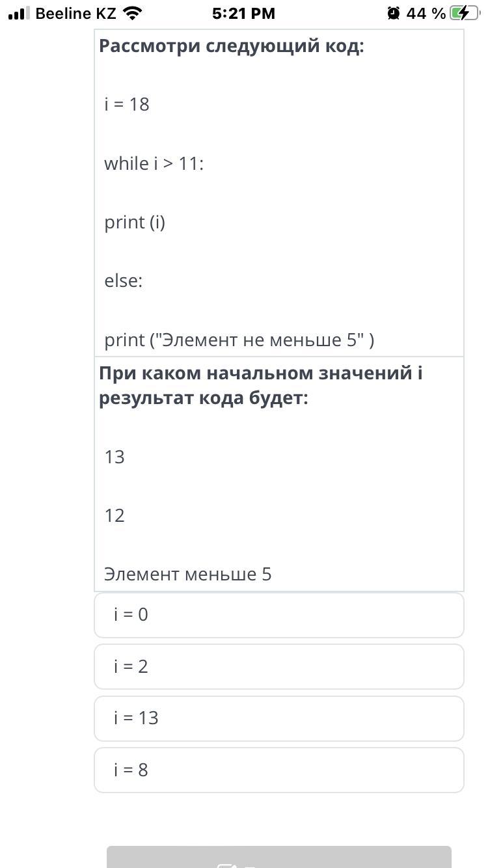The width and height of the screenshot is (488, 868).
Task: Tap the battery charging icon
Action: click(465, 13)
